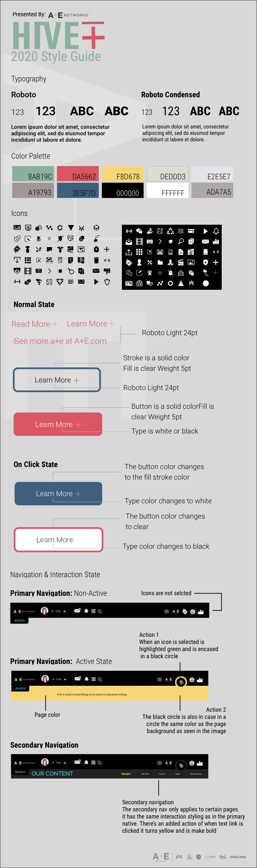Expand Hi Tina user menu in secondary navigation
257x868 pixels.
pyautogui.click(x=65, y=763)
